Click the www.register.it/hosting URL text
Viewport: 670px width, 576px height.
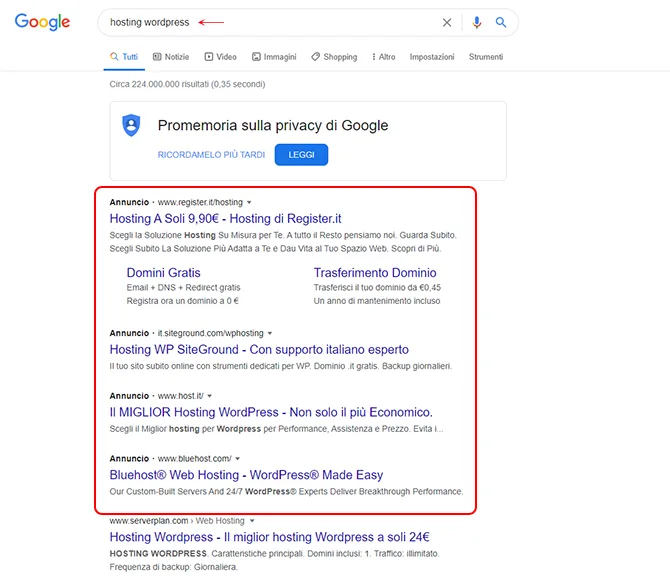[x=200, y=202]
